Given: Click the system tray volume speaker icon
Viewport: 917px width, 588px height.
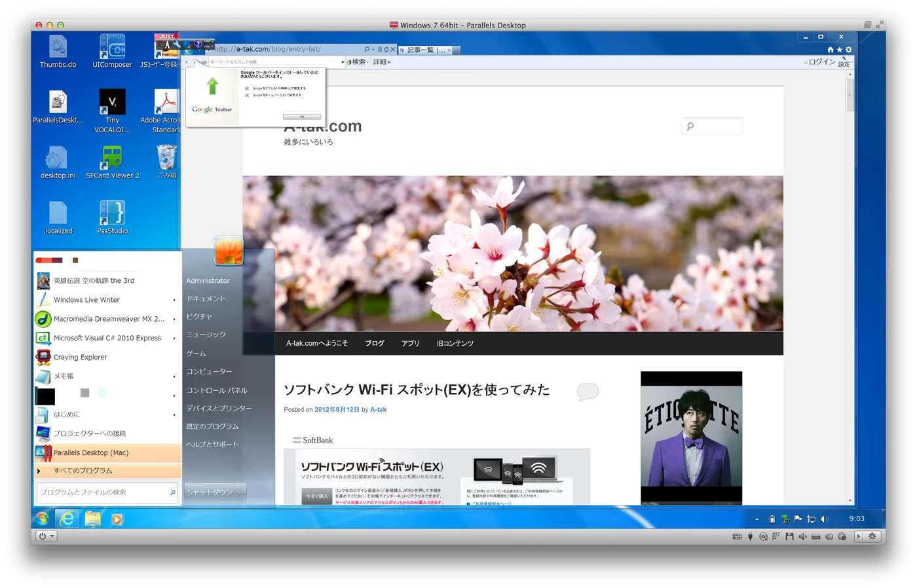Looking at the screenshot, I should [x=824, y=519].
